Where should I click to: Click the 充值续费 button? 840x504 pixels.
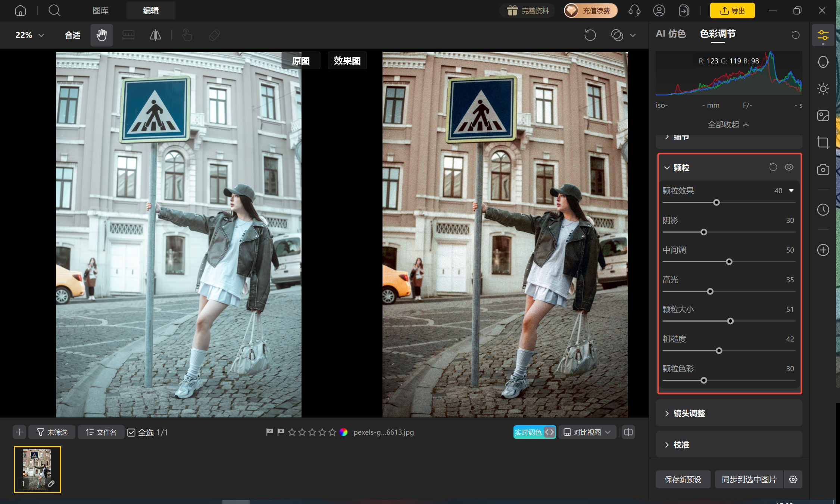pos(590,10)
